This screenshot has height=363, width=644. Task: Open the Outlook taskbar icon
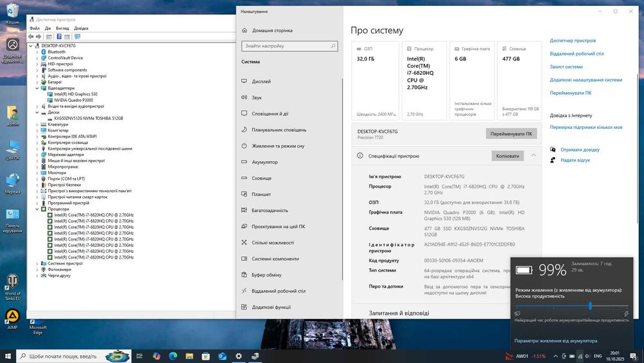[x=222, y=356]
